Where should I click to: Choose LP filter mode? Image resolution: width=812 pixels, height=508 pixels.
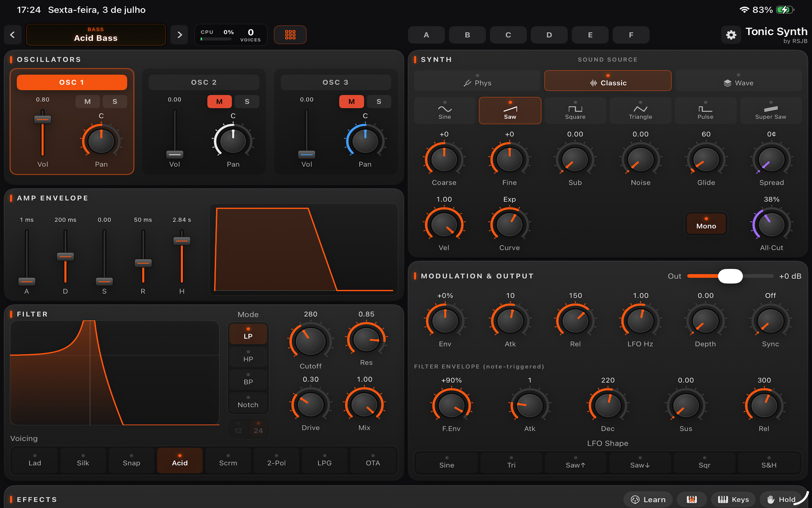coord(248,334)
